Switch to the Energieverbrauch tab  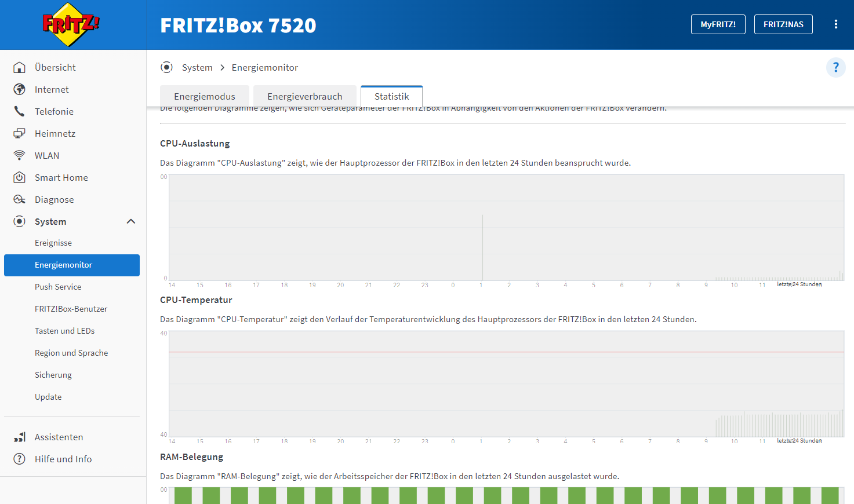coord(305,96)
